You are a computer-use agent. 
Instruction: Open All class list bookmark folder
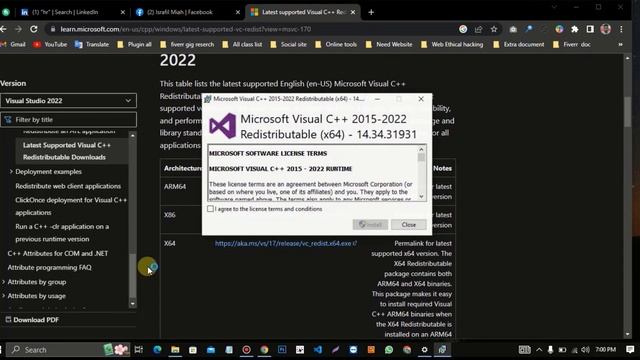(x=242, y=44)
